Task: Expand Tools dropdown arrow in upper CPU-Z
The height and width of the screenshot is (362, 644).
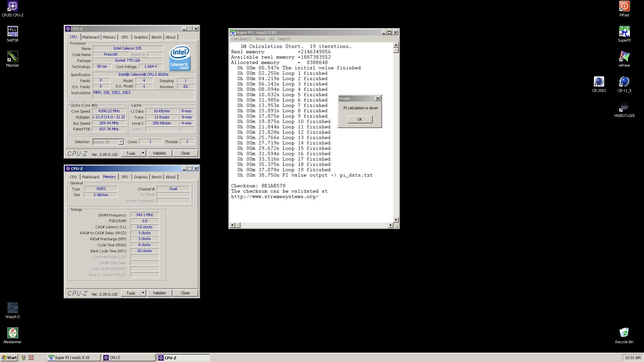Action: tap(143, 153)
